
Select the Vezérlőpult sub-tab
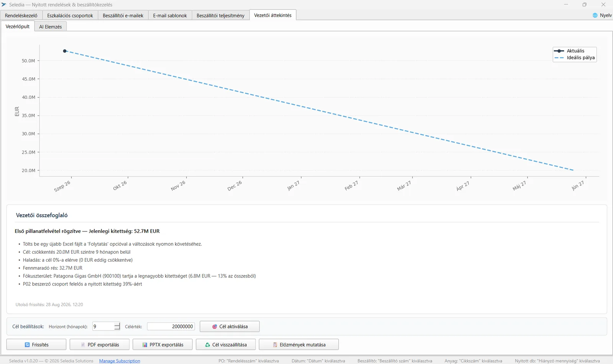(18, 26)
